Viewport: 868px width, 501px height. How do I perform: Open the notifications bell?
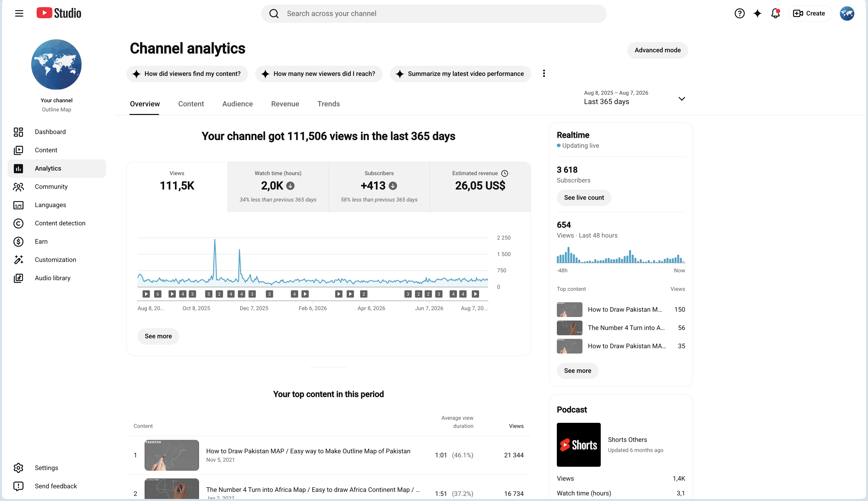775,13
